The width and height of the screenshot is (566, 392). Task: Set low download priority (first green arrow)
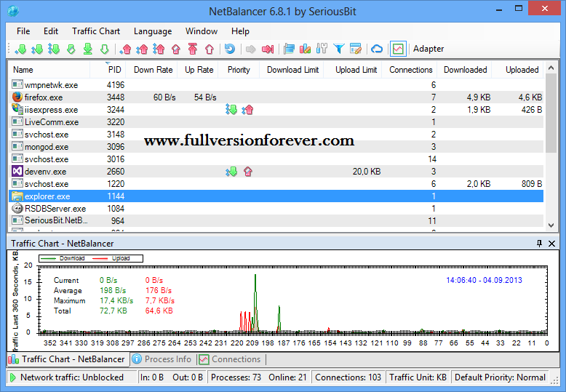(x=20, y=49)
